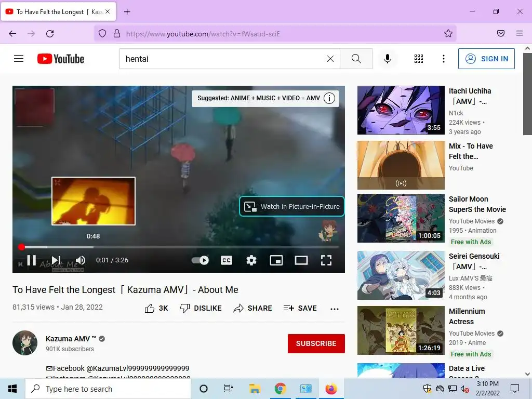Bookmark this page with the star
Image resolution: width=532 pixels, height=399 pixels.
click(448, 33)
